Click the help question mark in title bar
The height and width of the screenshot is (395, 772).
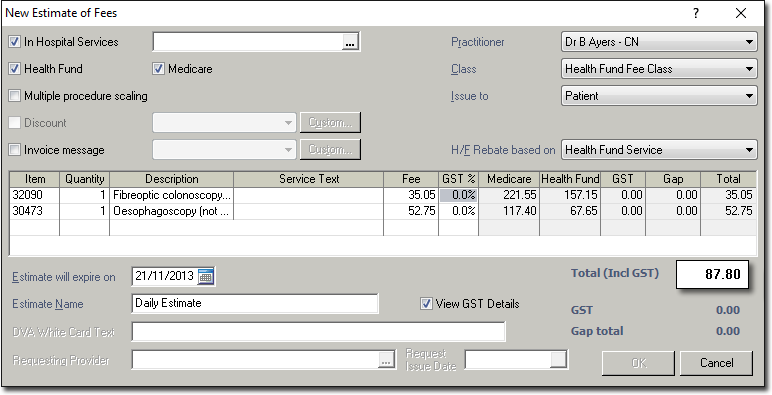[696, 13]
